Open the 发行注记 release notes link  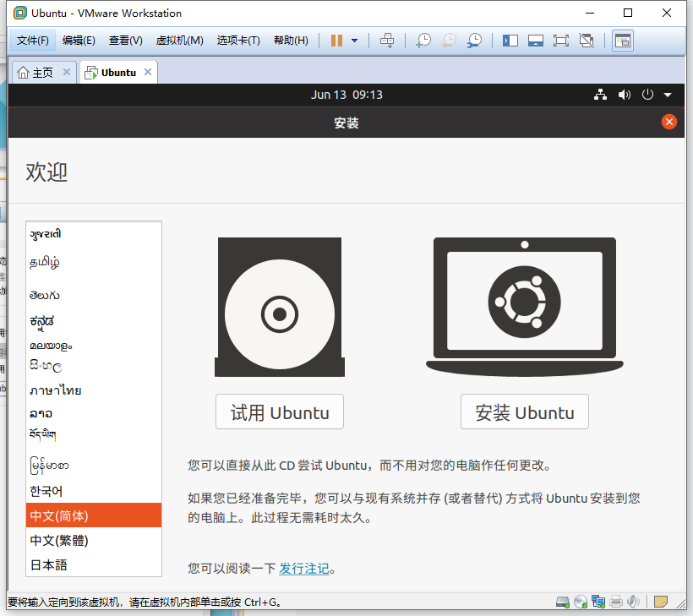click(x=304, y=569)
